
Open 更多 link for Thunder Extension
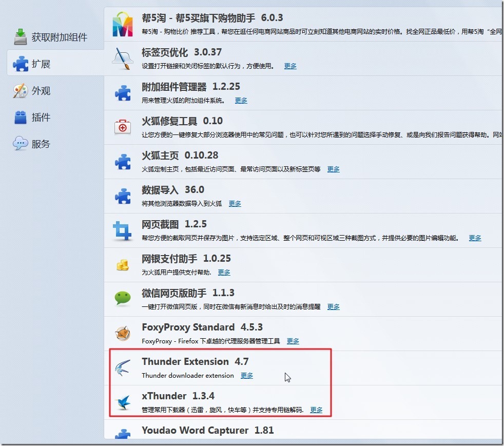coord(247,375)
